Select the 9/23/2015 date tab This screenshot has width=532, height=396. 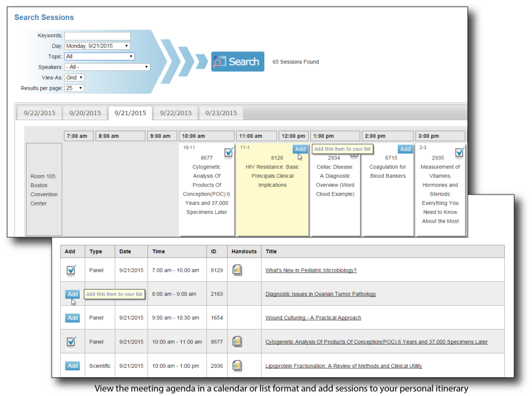pos(221,112)
